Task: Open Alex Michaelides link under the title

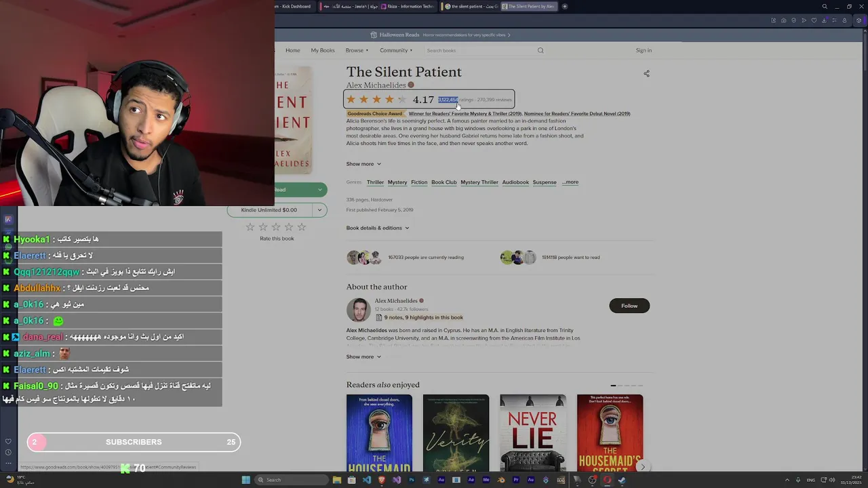Action: pos(376,85)
